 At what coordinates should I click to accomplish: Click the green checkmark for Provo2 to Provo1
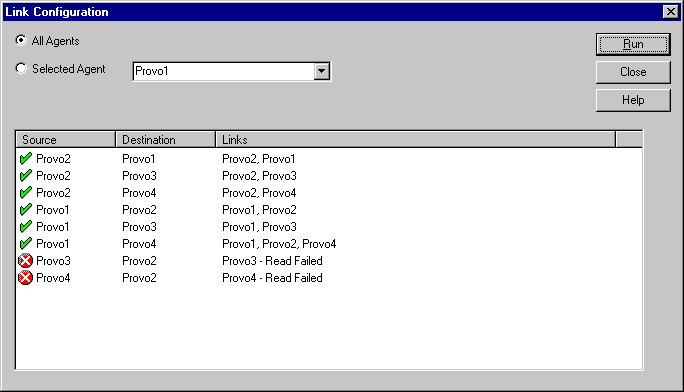pyautogui.click(x=26, y=158)
